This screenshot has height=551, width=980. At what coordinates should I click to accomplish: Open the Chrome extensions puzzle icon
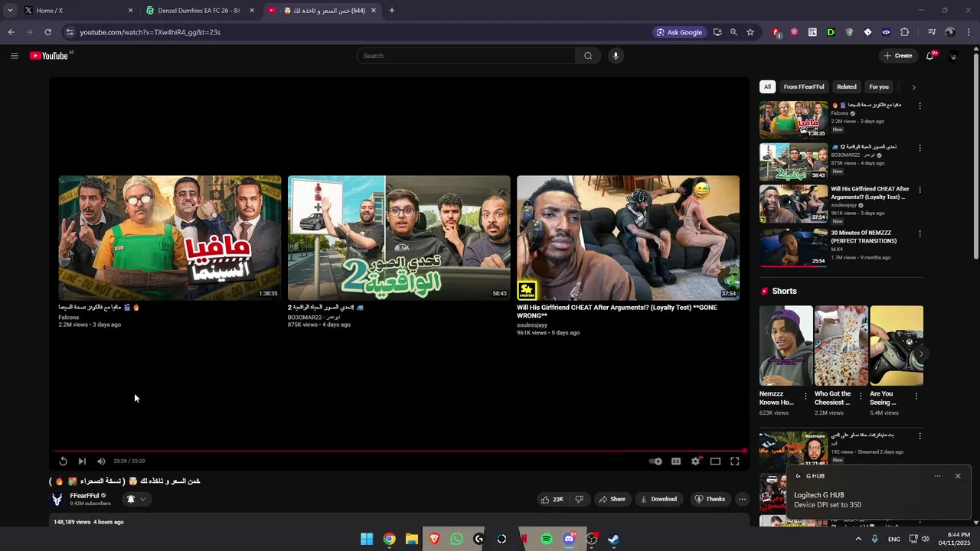tap(904, 32)
